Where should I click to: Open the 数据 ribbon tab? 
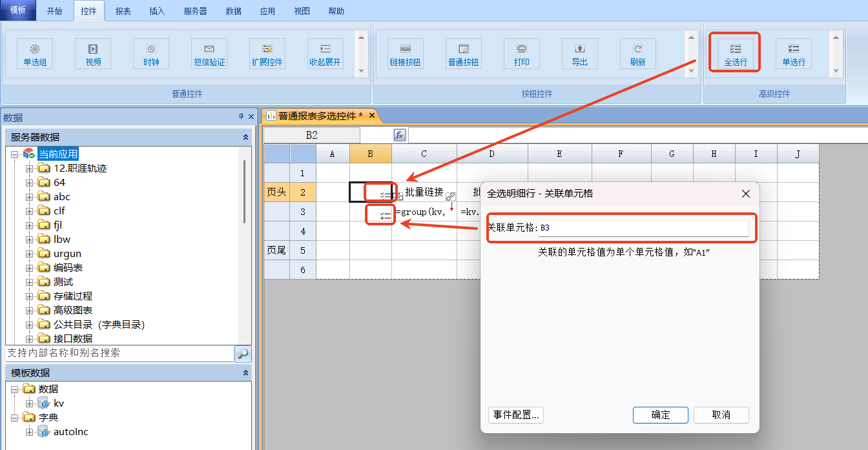point(234,11)
